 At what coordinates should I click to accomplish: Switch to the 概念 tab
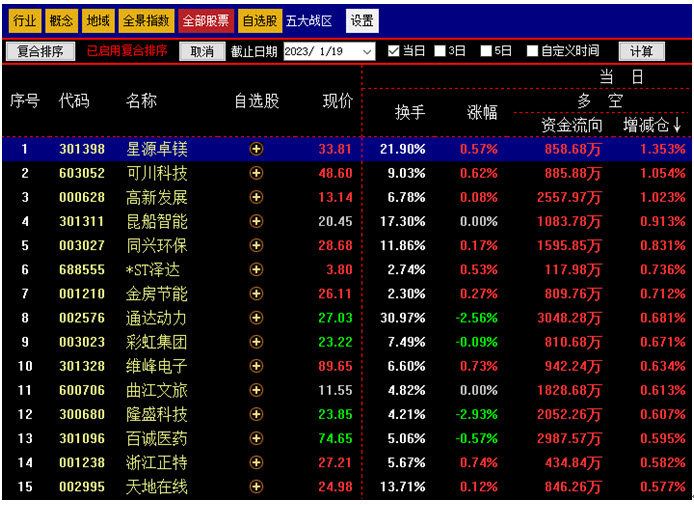(x=61, y=20)
